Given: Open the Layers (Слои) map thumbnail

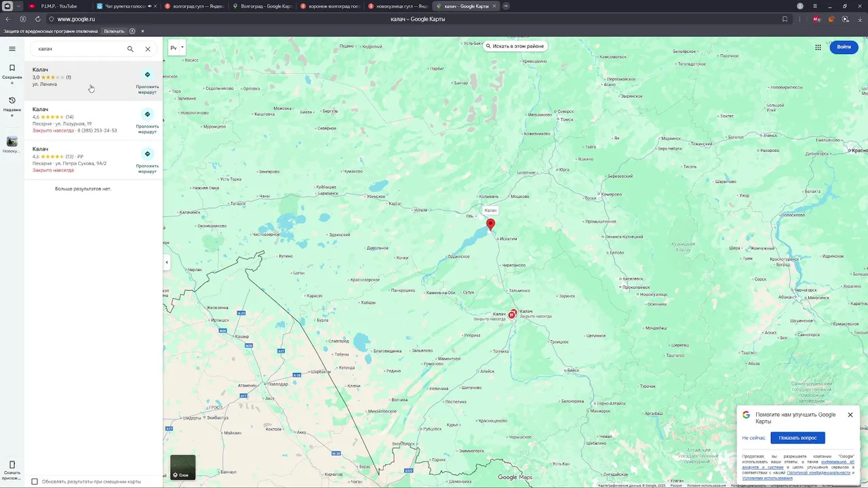Looking at the screenshot, I should click(x=182, y=467).
